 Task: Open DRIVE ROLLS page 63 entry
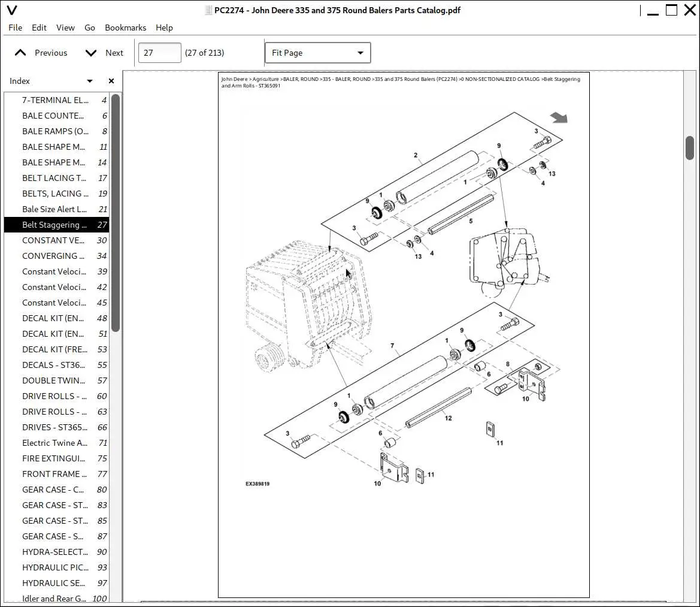tap(57, 412)
